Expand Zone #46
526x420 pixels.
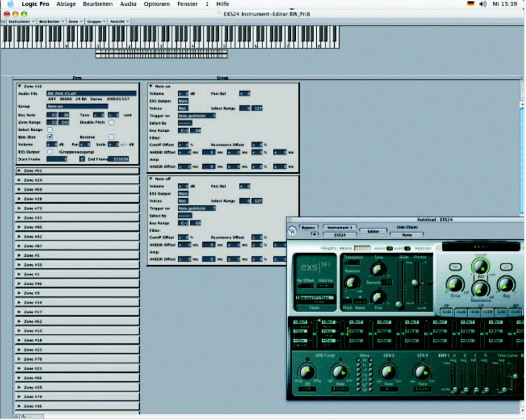[20, 284]
